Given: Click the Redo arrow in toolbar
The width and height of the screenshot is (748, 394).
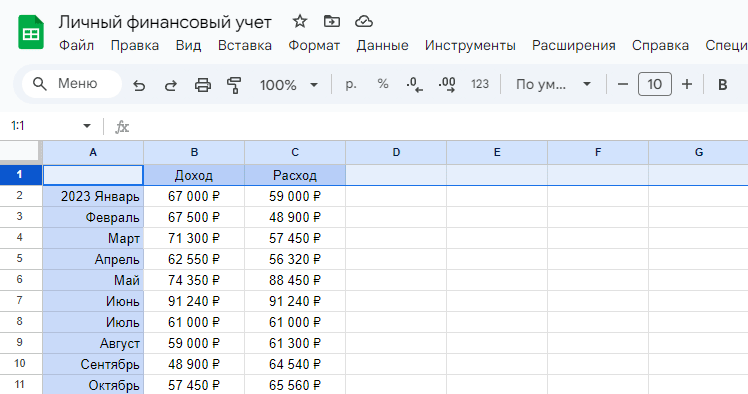Looking at the screenshot, I should coord(170,85).
